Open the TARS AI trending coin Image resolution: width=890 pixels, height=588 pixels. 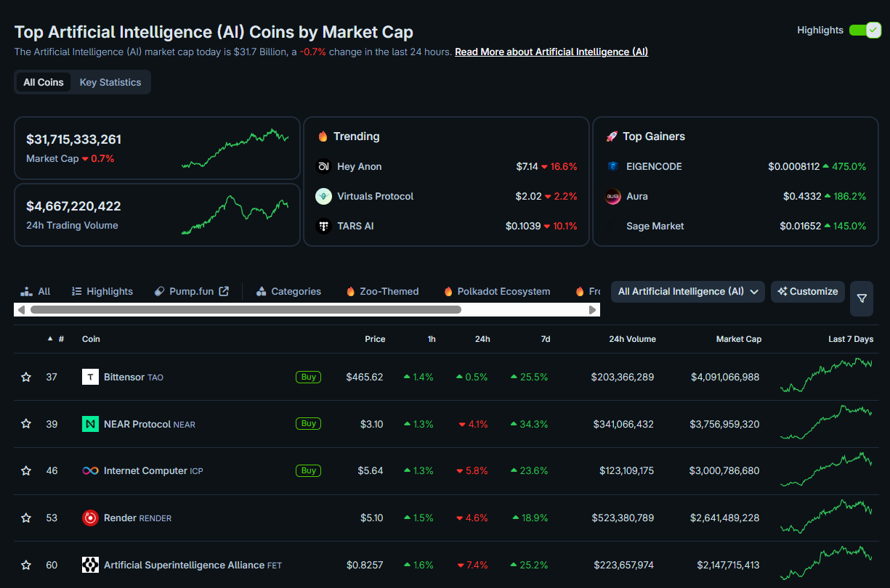(x=355, y=226)
